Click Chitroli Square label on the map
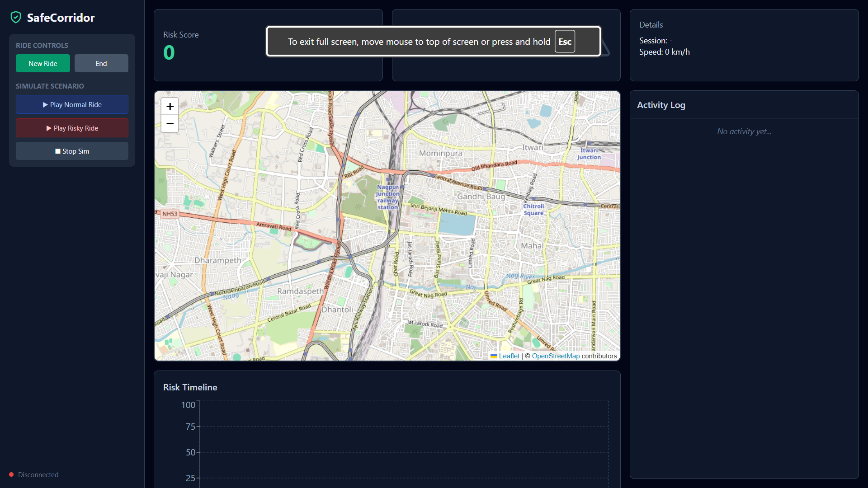The image size is (868, 488). pyautogui.click(x=533, y=210)
